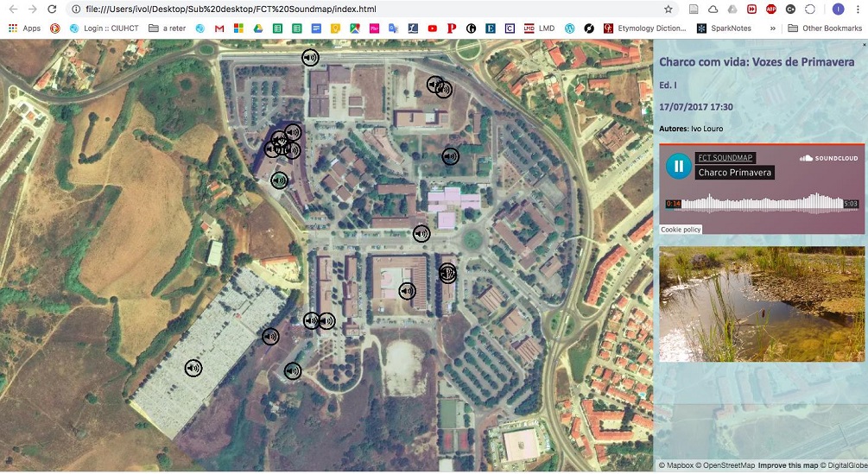Open the FCT SOUNDMAP artist link

click(x=725, y=158)
